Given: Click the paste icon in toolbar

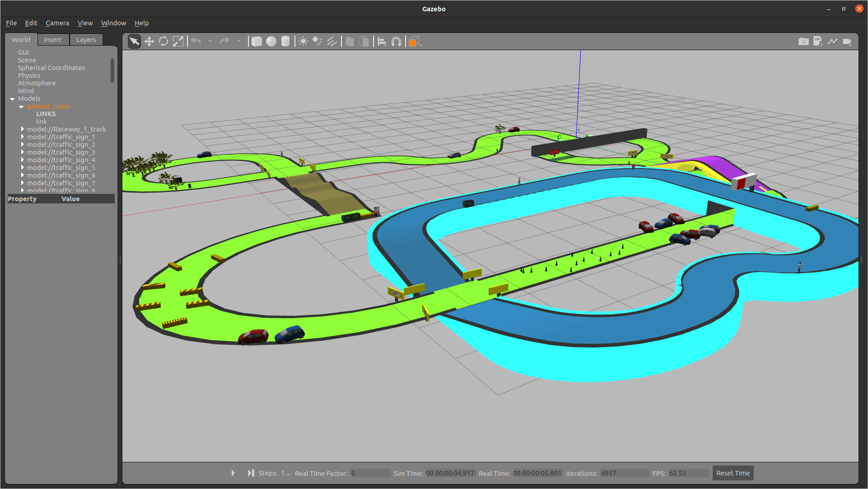Looking at the screenshot, I should click(364, 42).
